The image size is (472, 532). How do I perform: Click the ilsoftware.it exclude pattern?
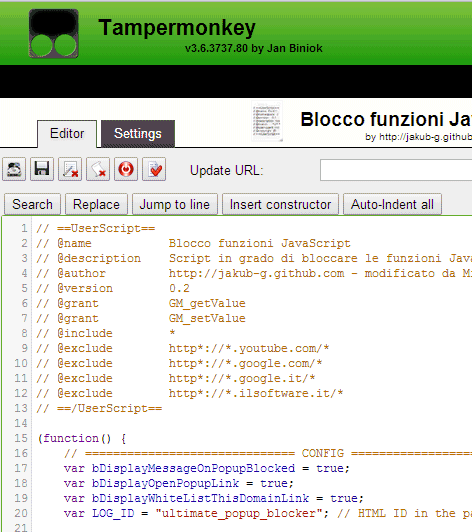pyautogui.click(x=256, y=393)
